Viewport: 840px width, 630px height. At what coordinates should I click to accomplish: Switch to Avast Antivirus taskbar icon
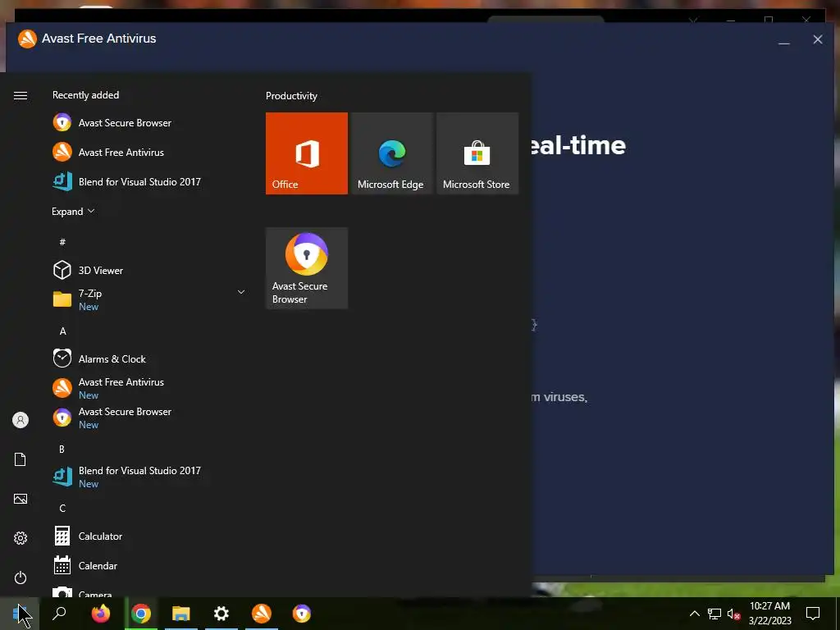[262, 614]
